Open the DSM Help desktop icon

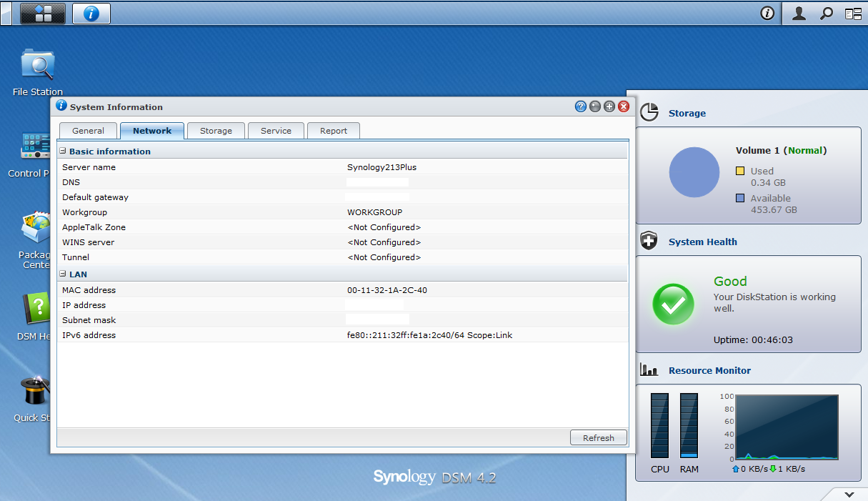coord(33,317)
